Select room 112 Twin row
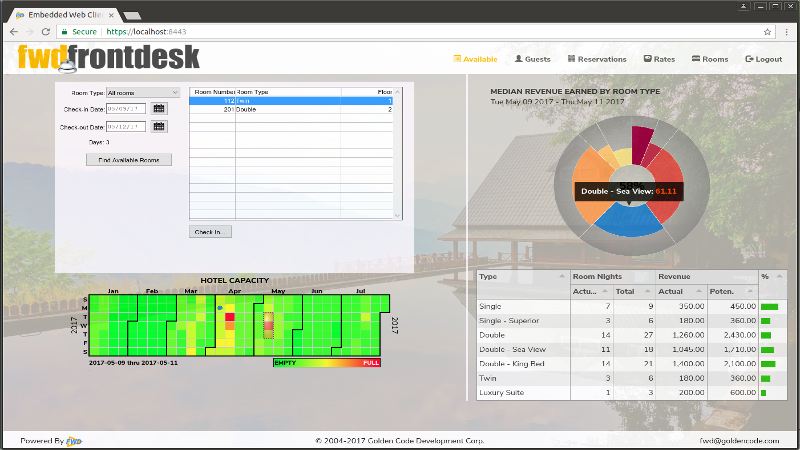The height and width of the screenshot is (450, 800). coord(291,101)
